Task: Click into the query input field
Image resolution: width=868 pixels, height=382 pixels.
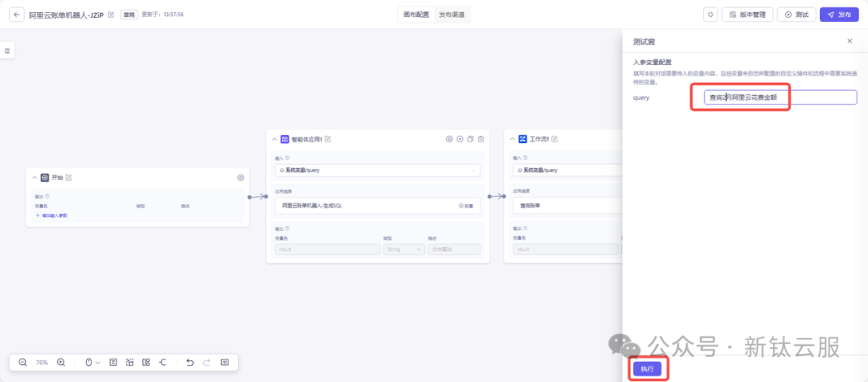Action: 780,97
